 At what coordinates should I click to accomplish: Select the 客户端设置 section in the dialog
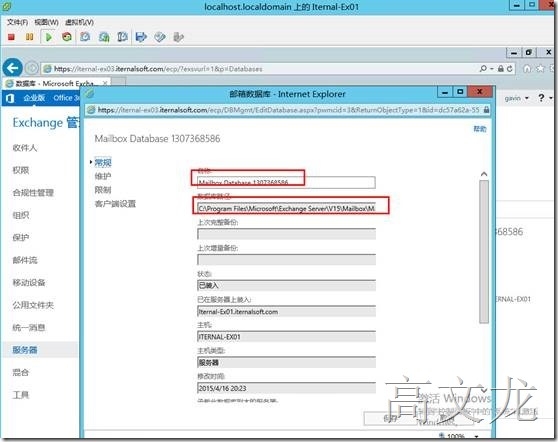[x=115, y=204]
